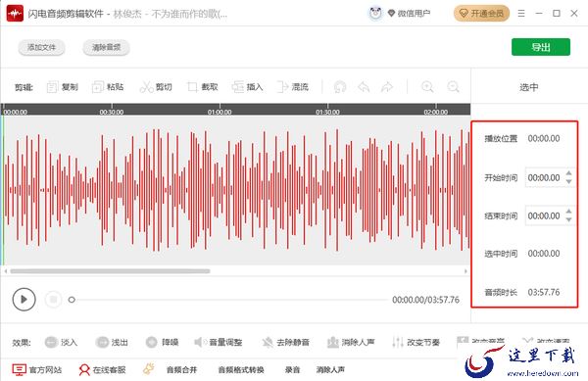
Task: Open the 官方网站 official website
Action: point(37,370)
